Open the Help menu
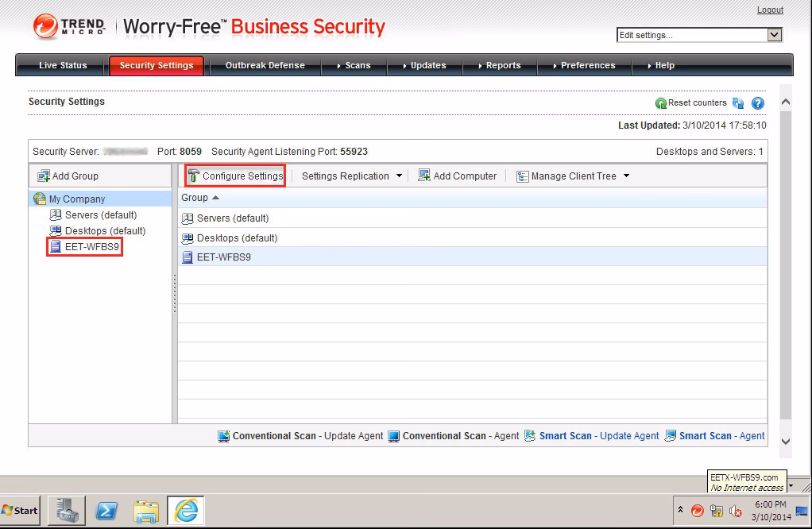Screen dimensions: 812x529 point(661,65)
